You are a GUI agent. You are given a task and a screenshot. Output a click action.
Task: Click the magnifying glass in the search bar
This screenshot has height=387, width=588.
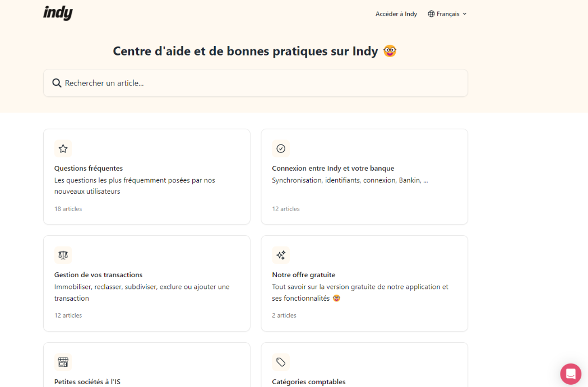click(57, 82)
